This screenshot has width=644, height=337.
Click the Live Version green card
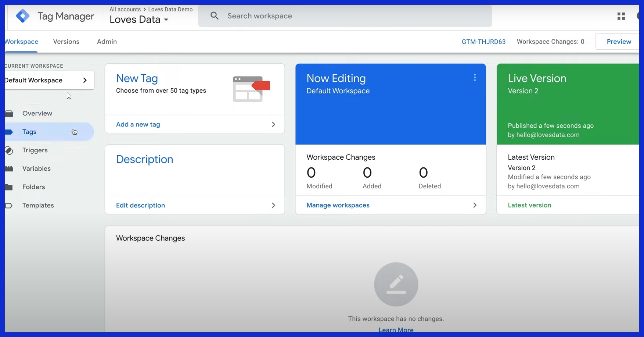tap(568, 104)
